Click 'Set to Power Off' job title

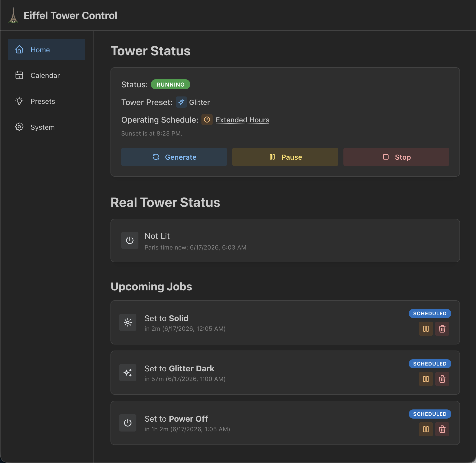(176, 419)
